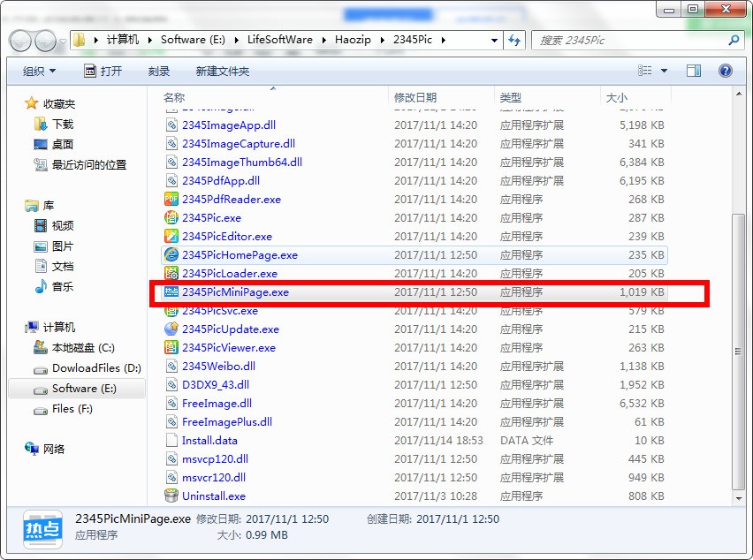Click the 2345Pic.exe application icon
Image resolution: width=753 pixels, height=560 pixels.
[x=171, y=218]
